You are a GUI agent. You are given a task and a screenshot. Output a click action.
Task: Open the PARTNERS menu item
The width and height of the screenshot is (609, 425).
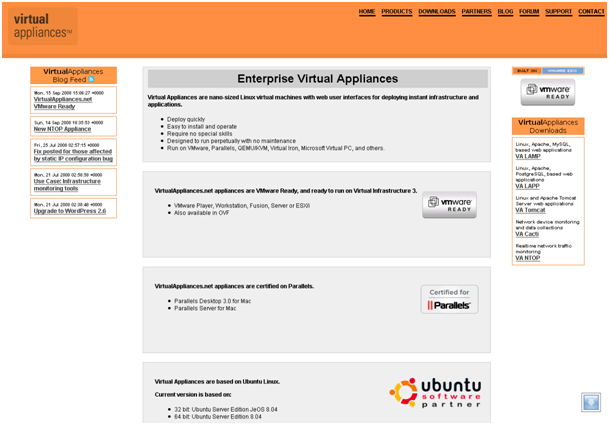point(476,12)
